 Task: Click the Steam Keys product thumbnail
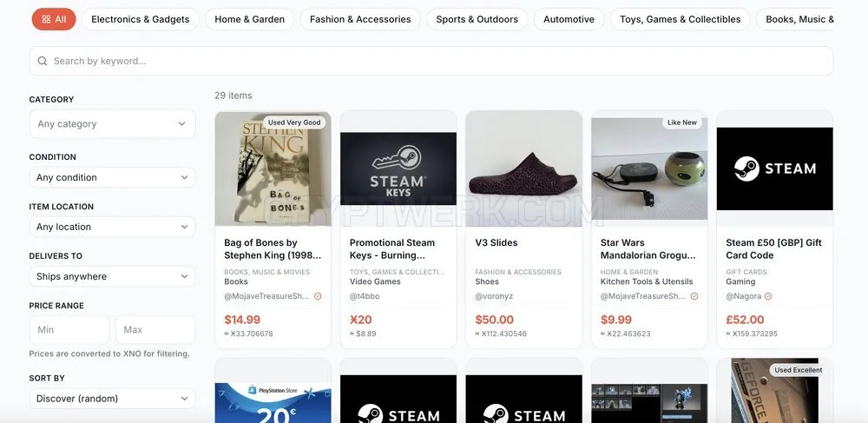[x=398, y=169]
